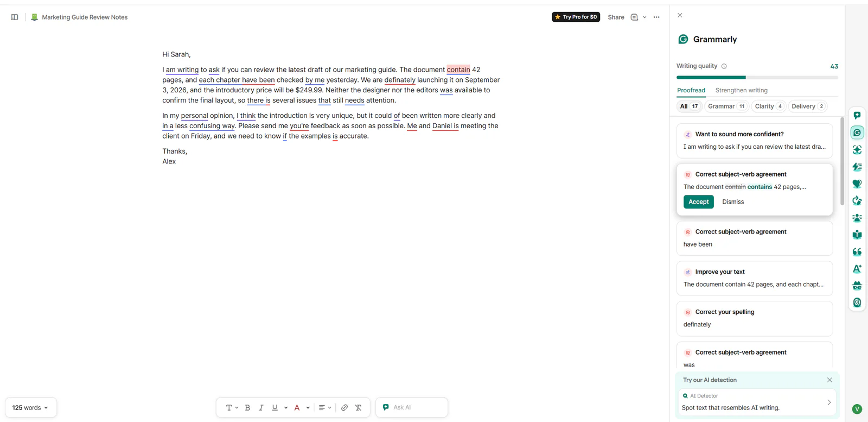
Task: Toggle underline formatting
Action: point(275,407)
